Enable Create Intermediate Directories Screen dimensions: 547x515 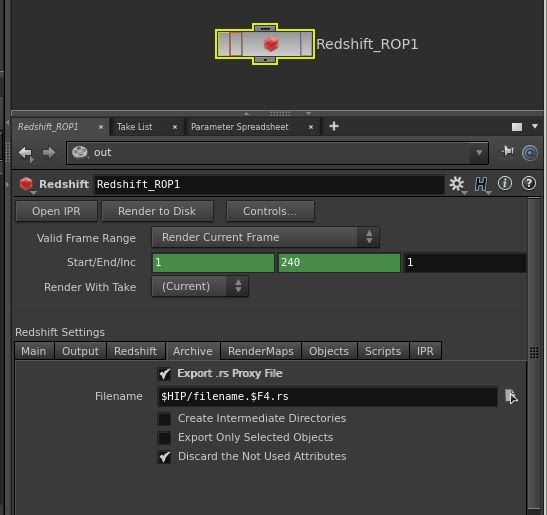point(164,419)
